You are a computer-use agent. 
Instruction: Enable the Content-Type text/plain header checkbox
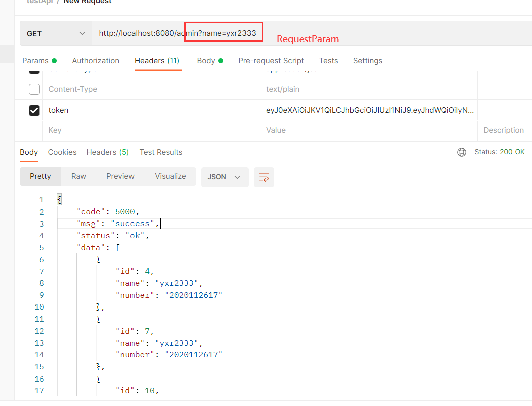click(x=34, y=89)
